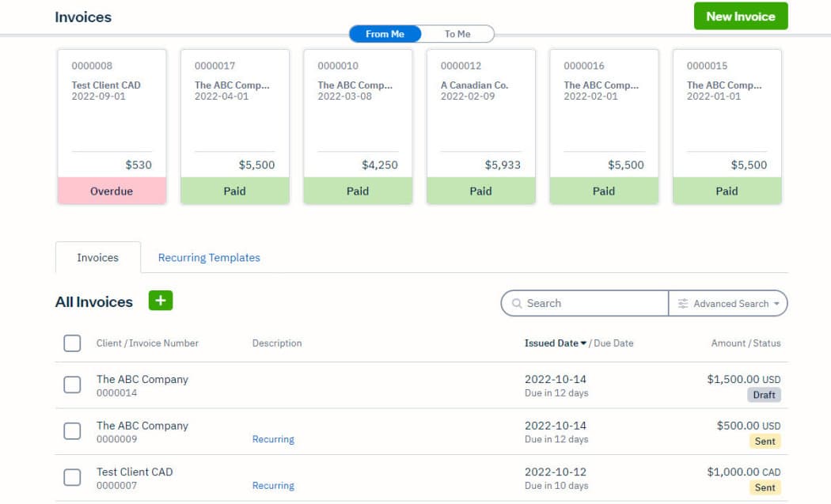Viewport: 831px width, 504px height.
Task: Check the checkbox for invoice 0000009
Action: coord(72,431)
